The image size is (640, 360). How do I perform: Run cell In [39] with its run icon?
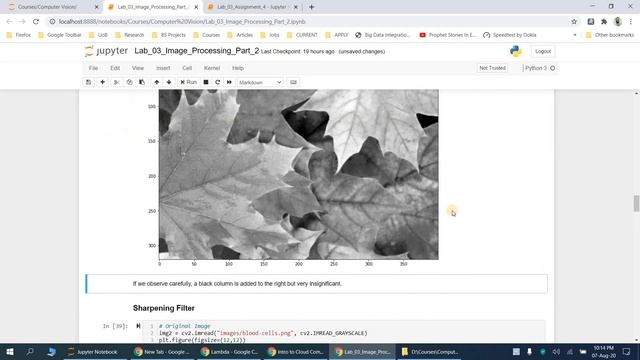click(x=138, y=326)
